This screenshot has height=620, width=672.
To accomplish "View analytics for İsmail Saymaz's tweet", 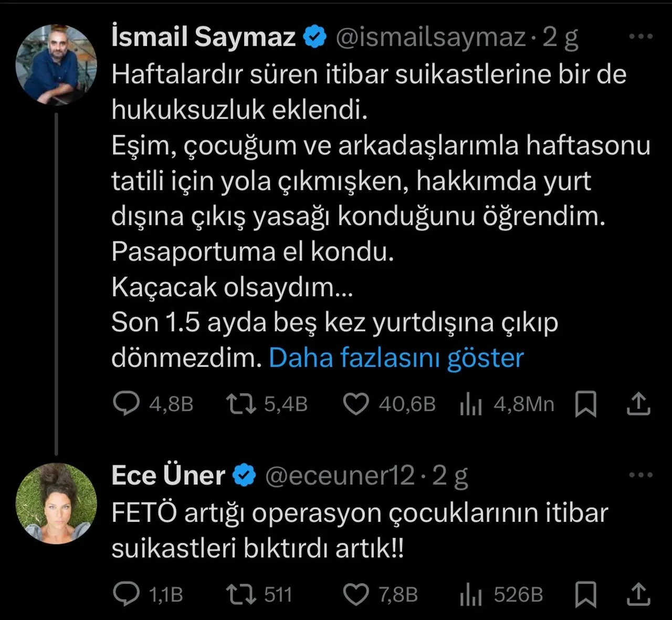I will coord(470,404).
